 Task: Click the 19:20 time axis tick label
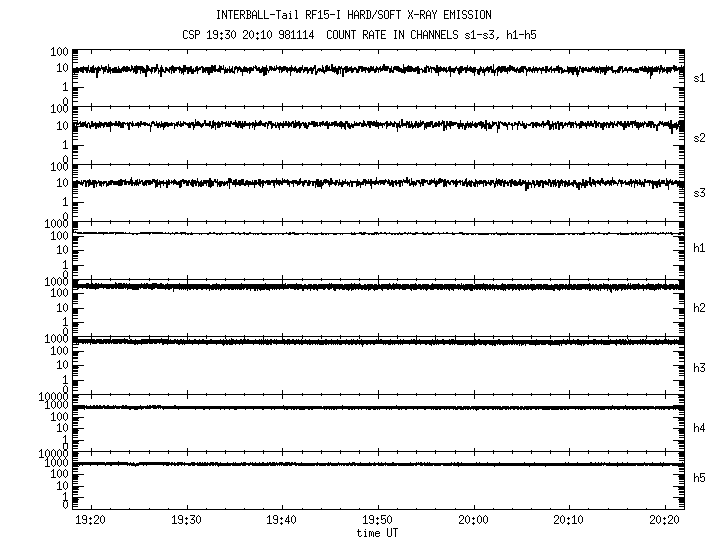[91, 521]
